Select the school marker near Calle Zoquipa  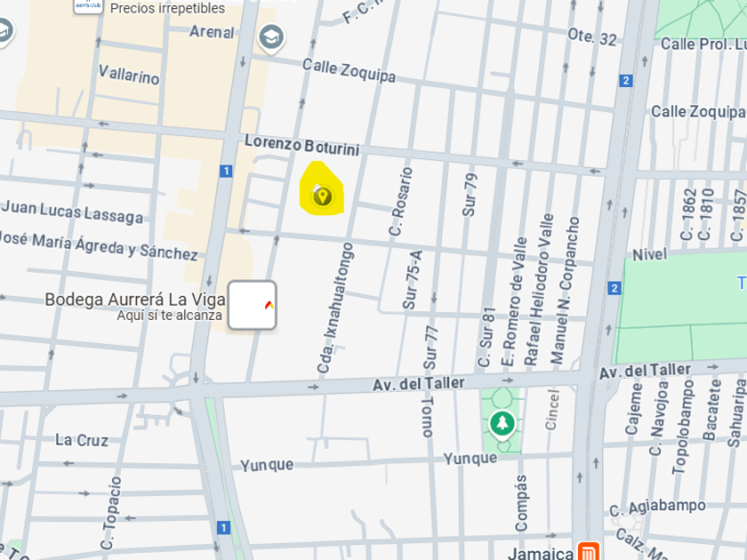271,37
